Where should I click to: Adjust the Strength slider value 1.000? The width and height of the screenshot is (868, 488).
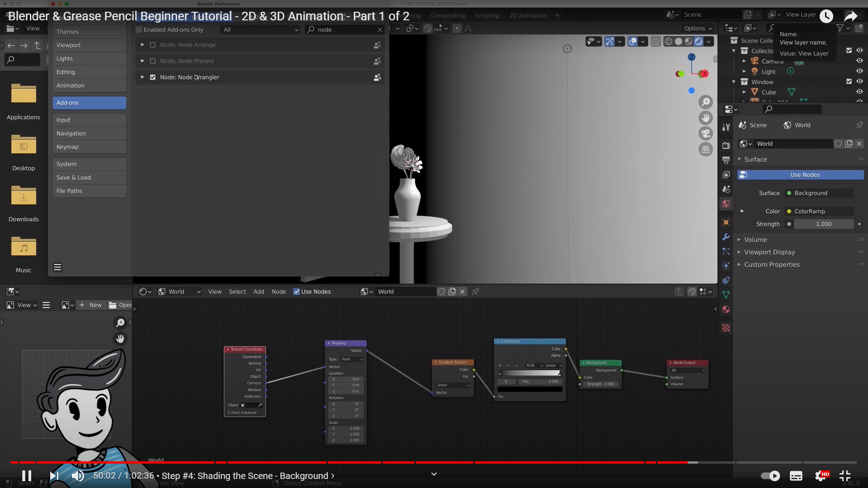click(823, 224)
